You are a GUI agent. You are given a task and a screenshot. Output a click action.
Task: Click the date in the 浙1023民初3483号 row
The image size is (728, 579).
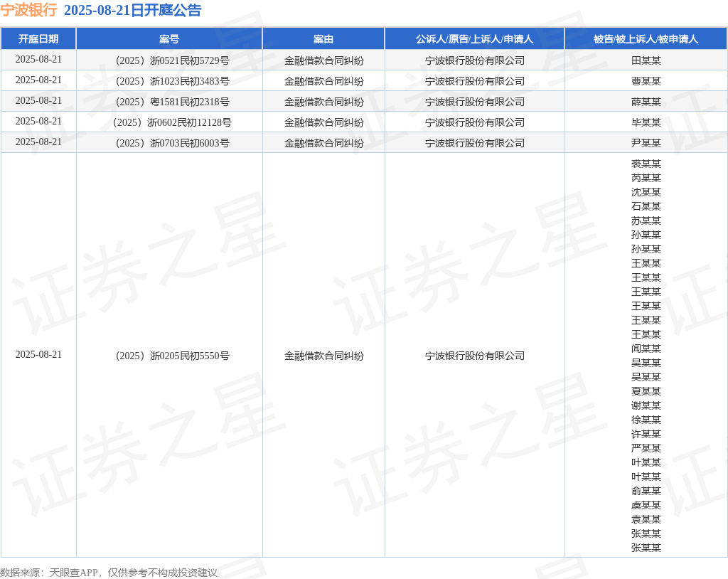[38, 80]
